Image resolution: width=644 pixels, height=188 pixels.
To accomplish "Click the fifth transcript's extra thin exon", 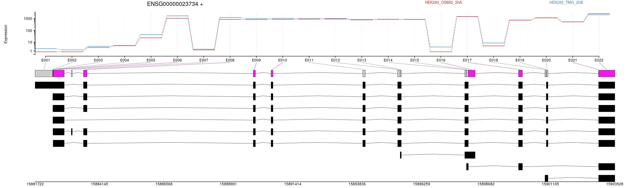I will pyautogui.click(x=72, y=132).
